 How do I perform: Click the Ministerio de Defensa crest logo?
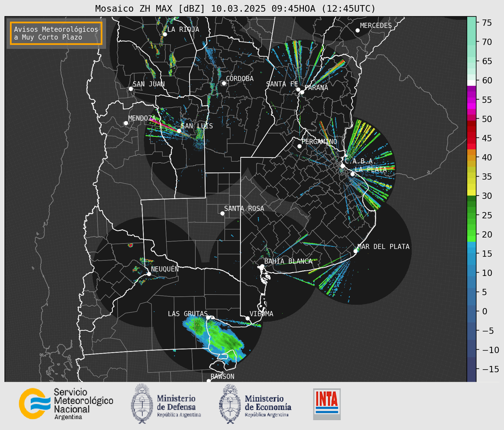coord(142,404)
